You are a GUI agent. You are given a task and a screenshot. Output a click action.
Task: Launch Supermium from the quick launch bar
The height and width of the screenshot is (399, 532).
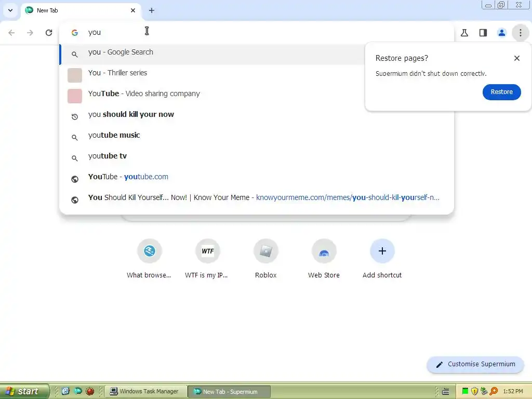(x=78, y=391)
